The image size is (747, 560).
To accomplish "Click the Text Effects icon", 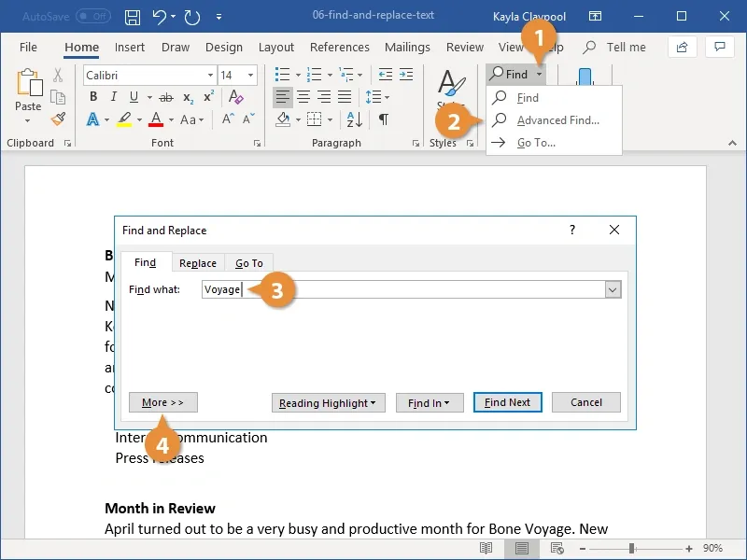I will (x=92, y=119).
